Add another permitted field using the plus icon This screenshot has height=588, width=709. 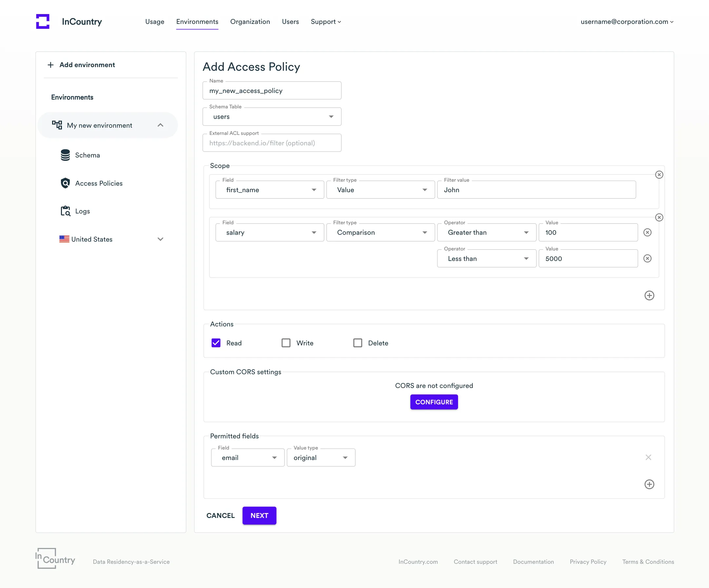coord(649,485)
